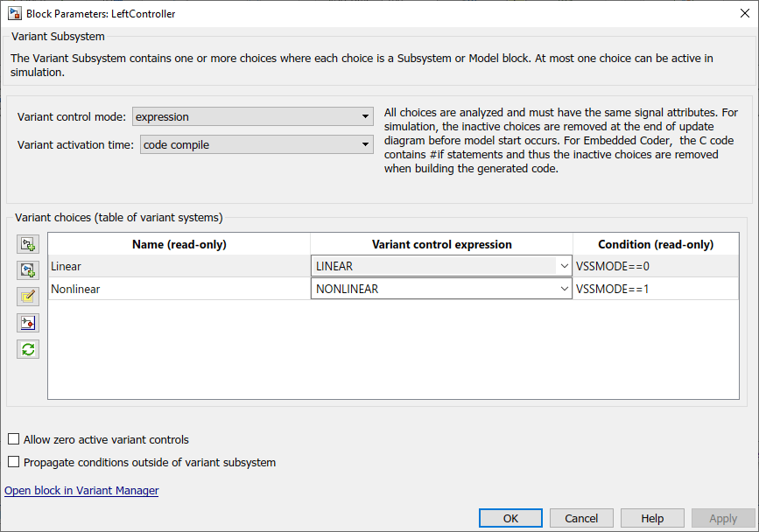
Task: Select the Nonlinear row in the choices table
Action: (x=179, y=289)
